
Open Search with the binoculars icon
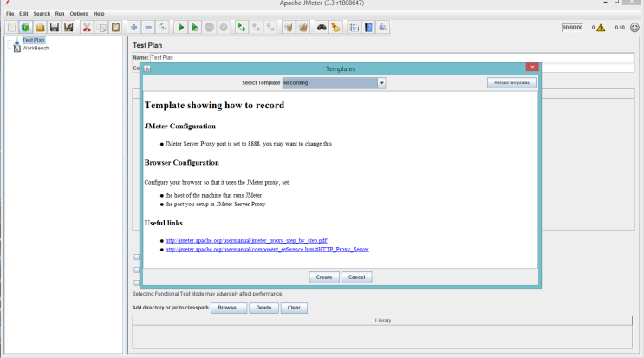coord(322,28)
